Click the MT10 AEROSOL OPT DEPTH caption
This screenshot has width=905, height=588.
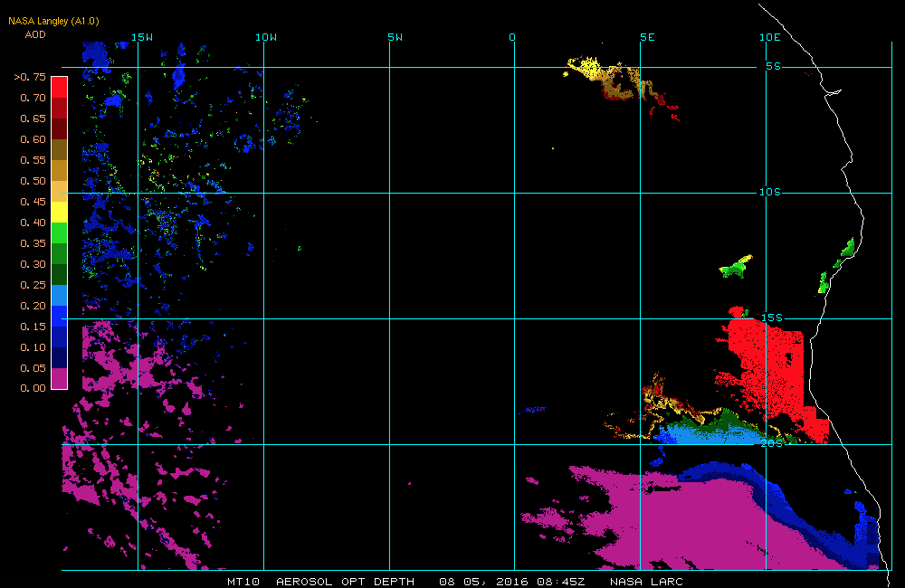tap(321, 581)
